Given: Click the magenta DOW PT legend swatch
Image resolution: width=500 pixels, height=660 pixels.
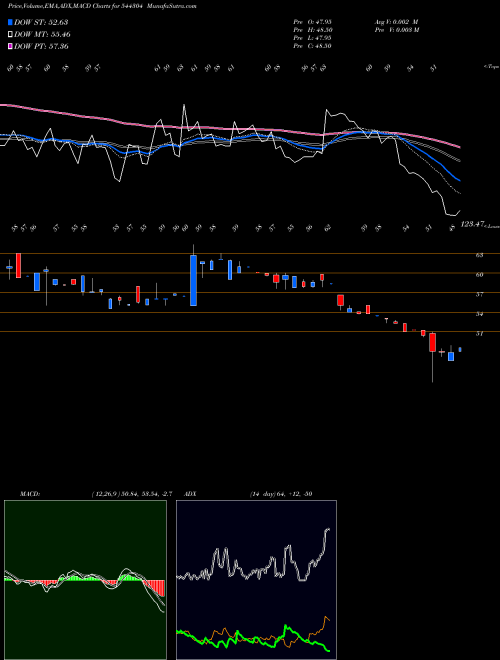Looking at the screenshot, I should (x=11, y=46).
